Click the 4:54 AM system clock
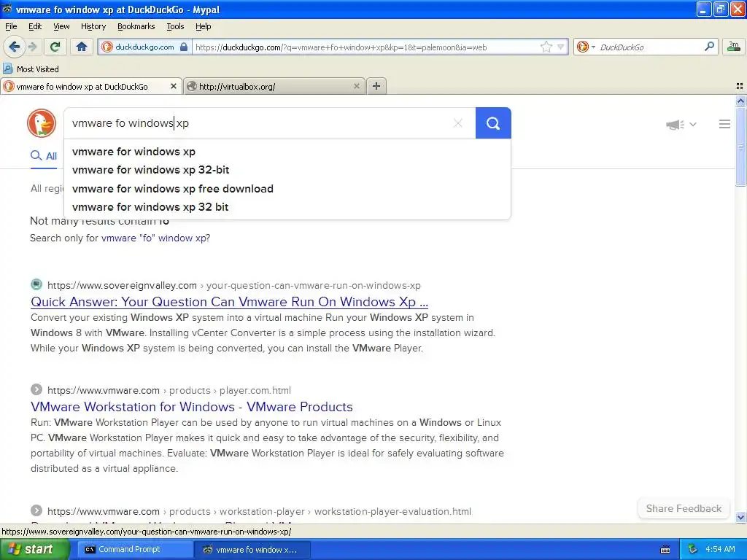 point(720,549)
